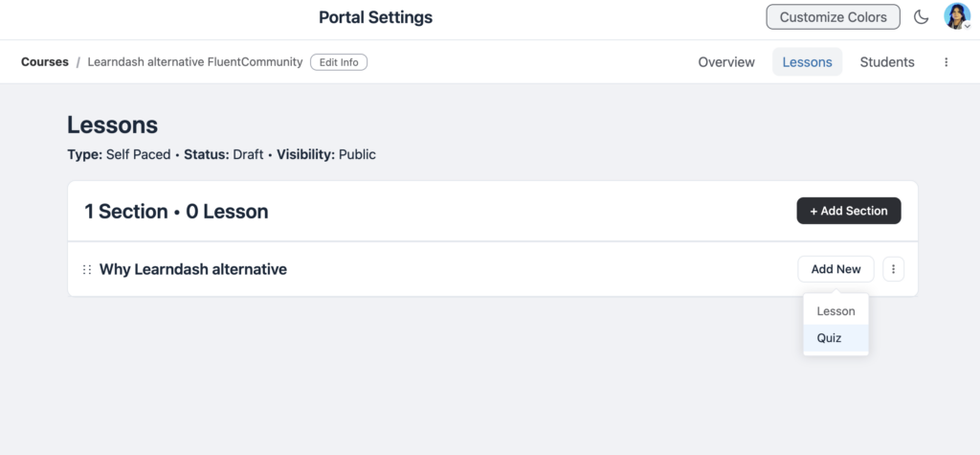
Task: Go to Courses breadcrumb link
Action: [45, 62]
